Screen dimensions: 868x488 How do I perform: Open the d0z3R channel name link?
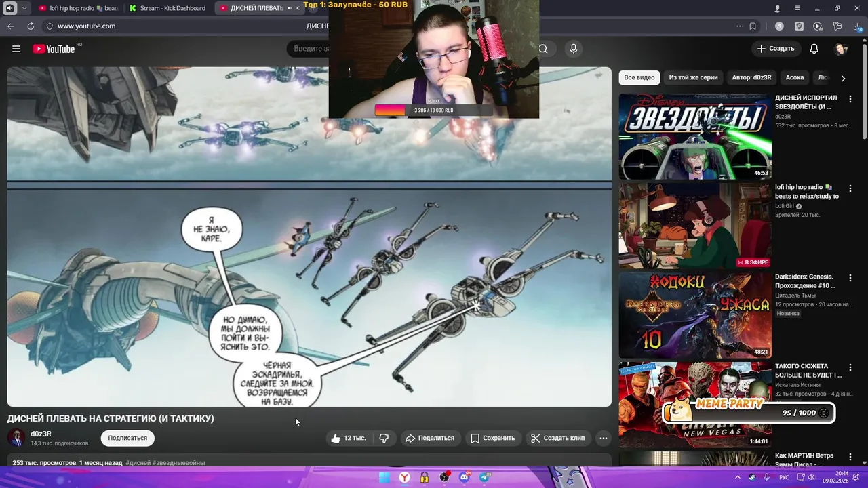click(41, 434)
